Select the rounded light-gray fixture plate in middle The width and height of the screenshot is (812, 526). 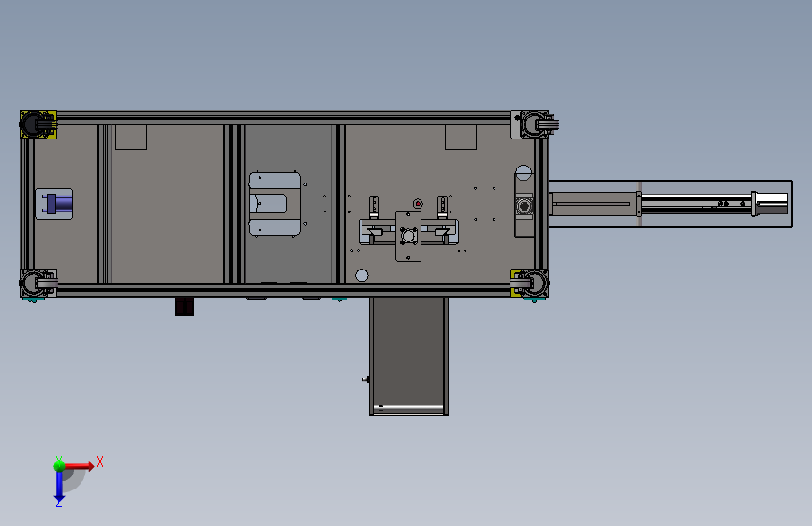coord(274,204)
